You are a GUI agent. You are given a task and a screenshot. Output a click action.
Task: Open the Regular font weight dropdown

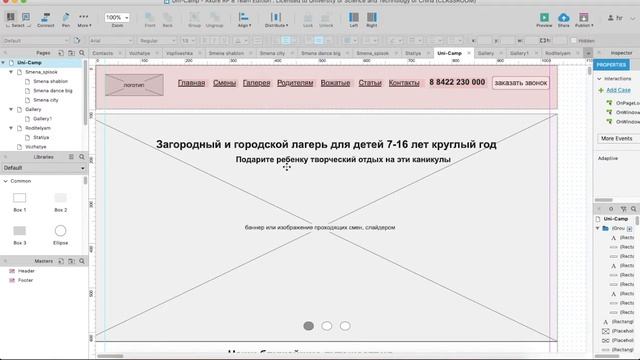[157, 40]
